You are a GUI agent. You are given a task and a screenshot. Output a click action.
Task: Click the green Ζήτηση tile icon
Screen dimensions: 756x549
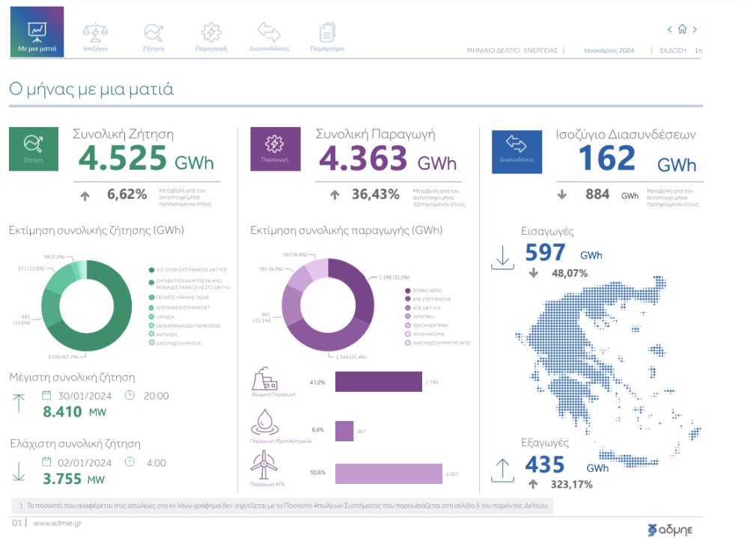coord(34,148)
